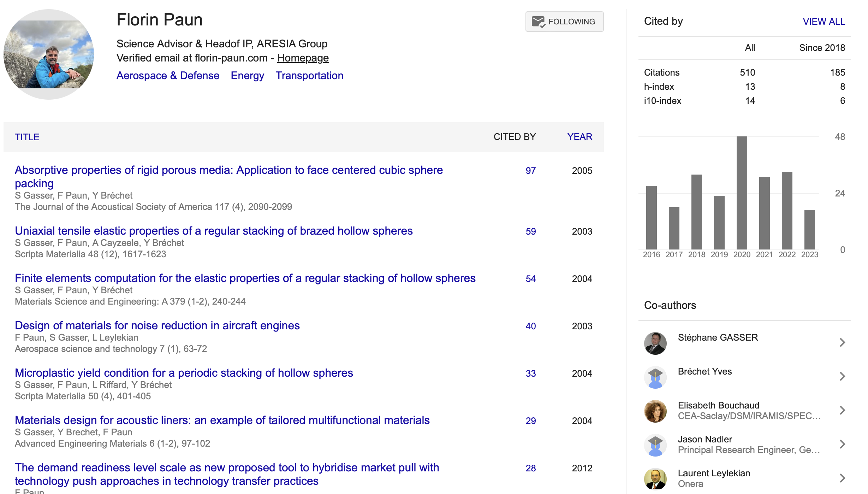Expand Jason Nadler co-author chevron

click(x=842, y=444)
